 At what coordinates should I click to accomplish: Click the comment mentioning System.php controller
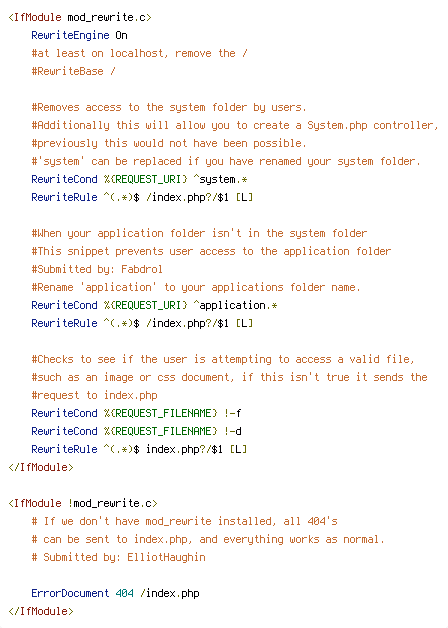pos(235,125)
